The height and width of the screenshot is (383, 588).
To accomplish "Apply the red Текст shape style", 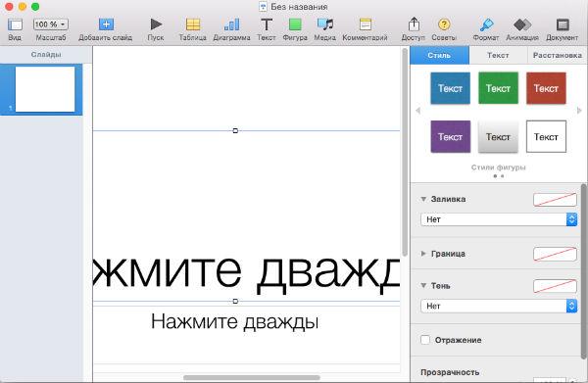I will pos(546,88).
